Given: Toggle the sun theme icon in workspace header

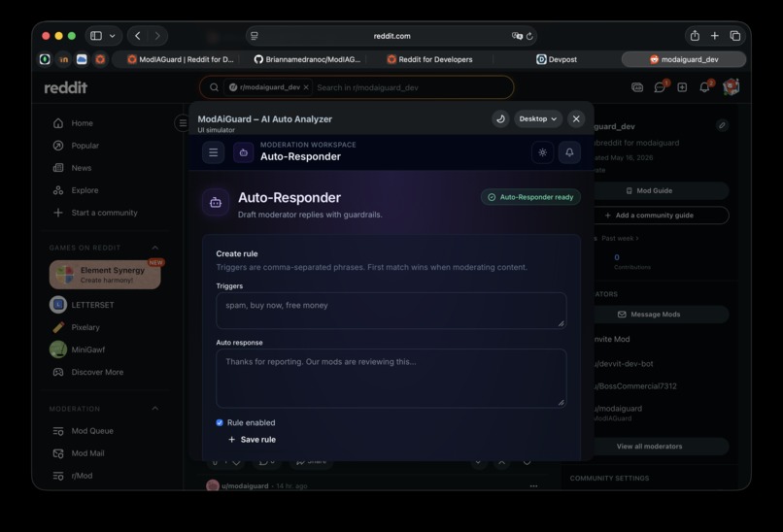Looking at the screenshot, I should click(542, 152).
